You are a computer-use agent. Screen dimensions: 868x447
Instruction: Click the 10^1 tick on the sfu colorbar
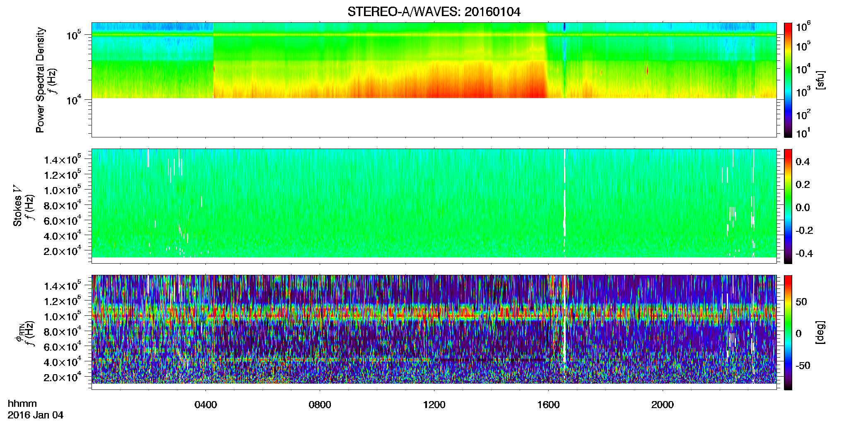pos(803,133)
